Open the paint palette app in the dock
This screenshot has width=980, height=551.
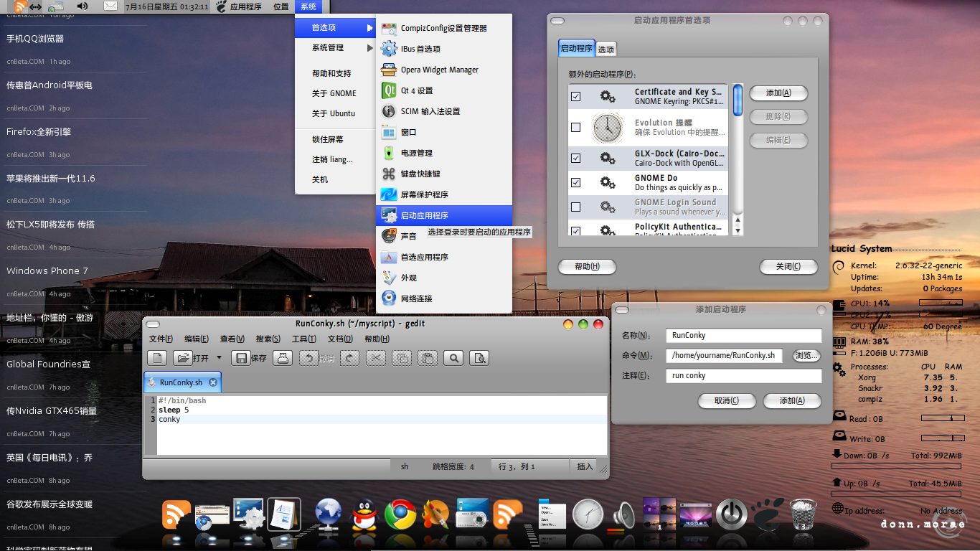pyautogui.click(x=435, y=514)
